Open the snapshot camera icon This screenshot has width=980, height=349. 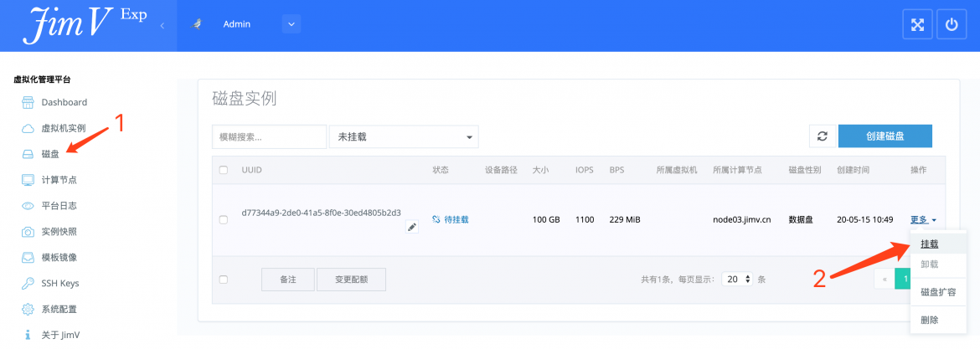(28, 232)
